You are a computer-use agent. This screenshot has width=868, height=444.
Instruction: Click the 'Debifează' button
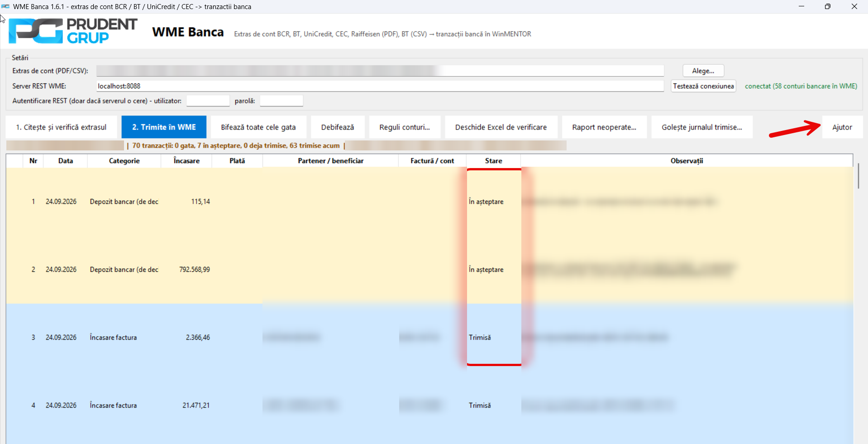pos(338,127)
